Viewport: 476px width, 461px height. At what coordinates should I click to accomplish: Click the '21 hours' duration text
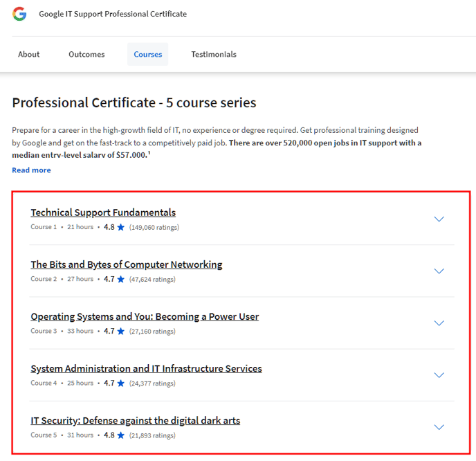pos(80,227)
